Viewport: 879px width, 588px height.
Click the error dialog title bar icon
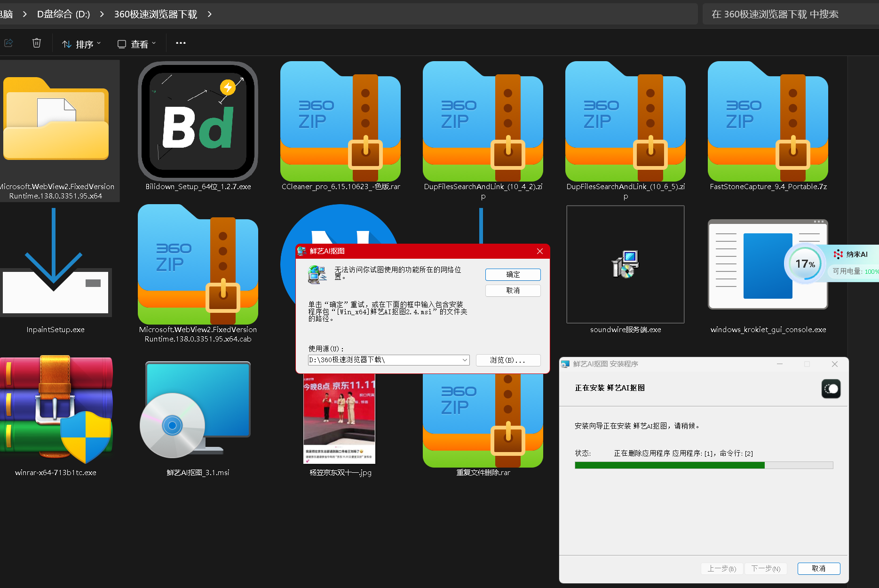tap(301, 251)
